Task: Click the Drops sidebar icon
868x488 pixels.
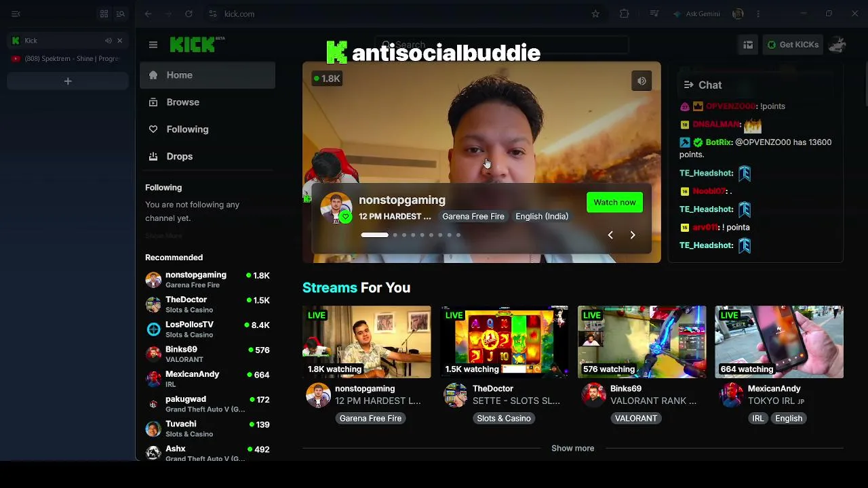Action: 153,157
